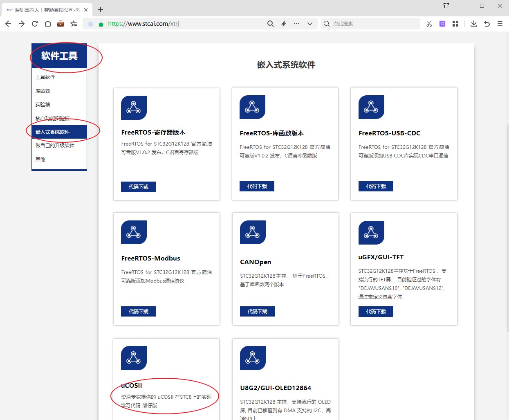Close the 深圳国芯人工智能有限公司 tab

click(86, 10)
